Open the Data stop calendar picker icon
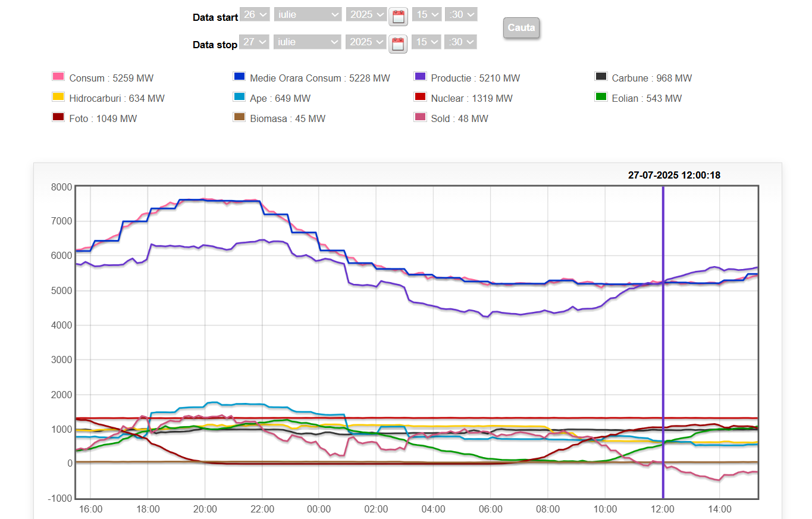The width and height of the screenshot is (812, 519). 398,43
